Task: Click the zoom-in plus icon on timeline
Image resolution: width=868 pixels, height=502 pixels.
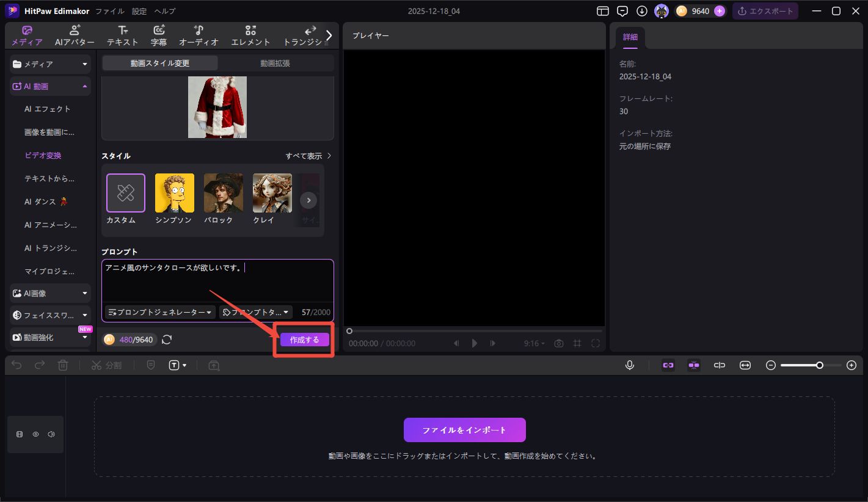Action: tap(852, 365)
